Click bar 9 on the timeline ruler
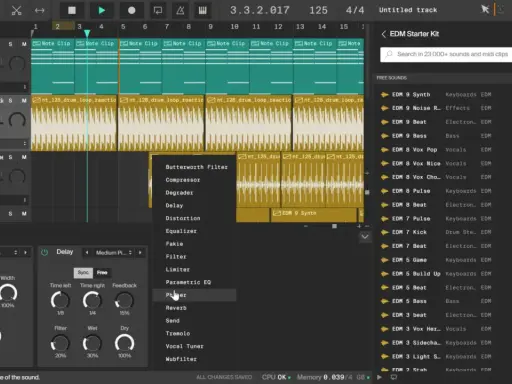The height and width of the screenshot is (384, 512). [210, 27]
